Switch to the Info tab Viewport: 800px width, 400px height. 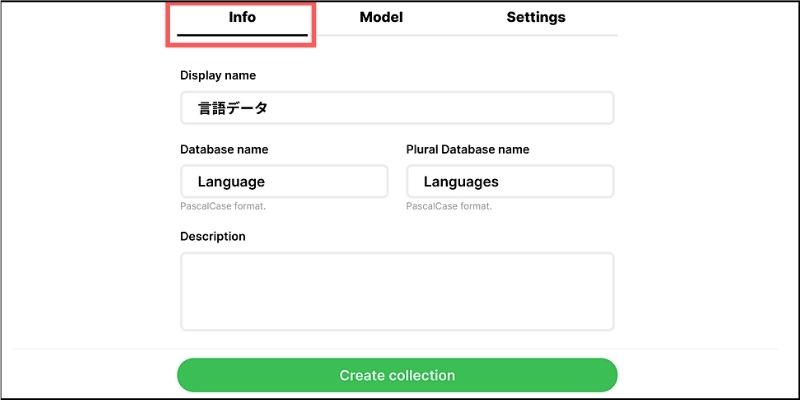[x=242, y=17]
